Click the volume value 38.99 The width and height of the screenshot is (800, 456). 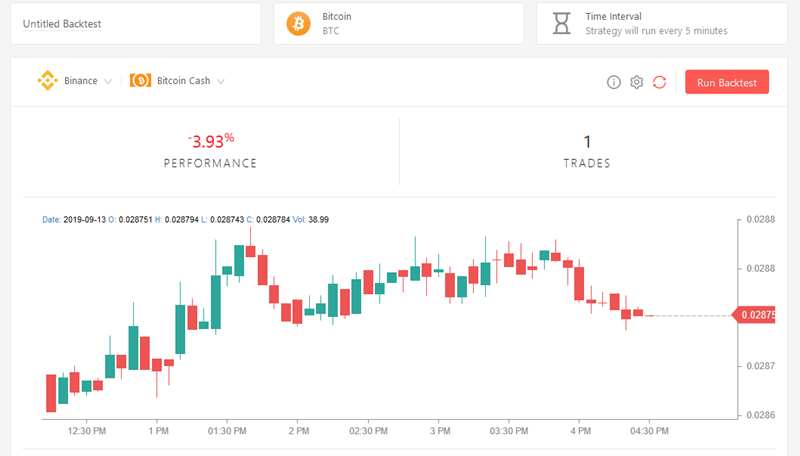[x=318, y=220]
